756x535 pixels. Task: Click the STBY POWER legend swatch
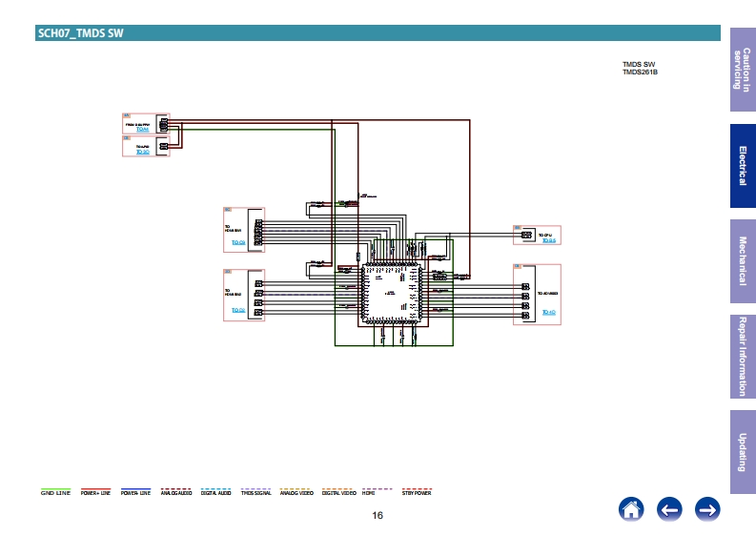(417, 488)
